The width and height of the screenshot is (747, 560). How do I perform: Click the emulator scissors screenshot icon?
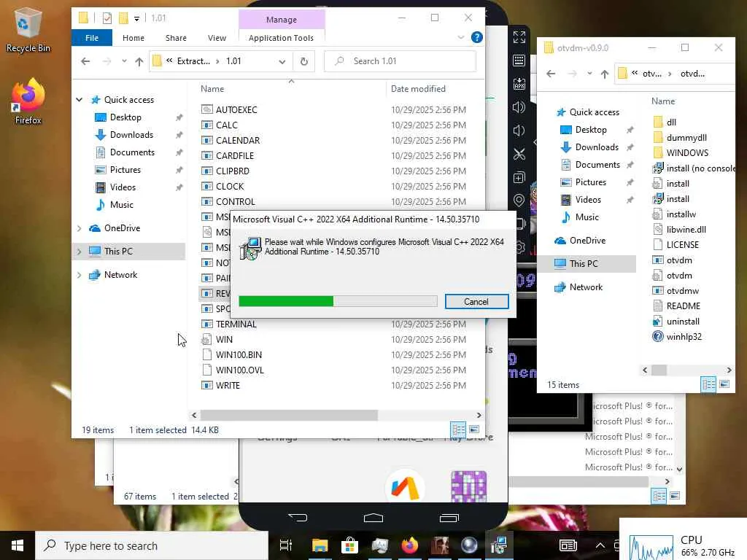click(x=519, y=154)
